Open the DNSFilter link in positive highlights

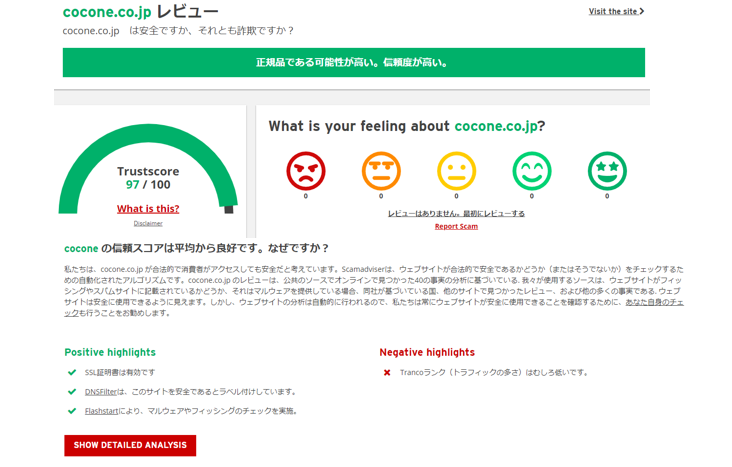point(101,392)
